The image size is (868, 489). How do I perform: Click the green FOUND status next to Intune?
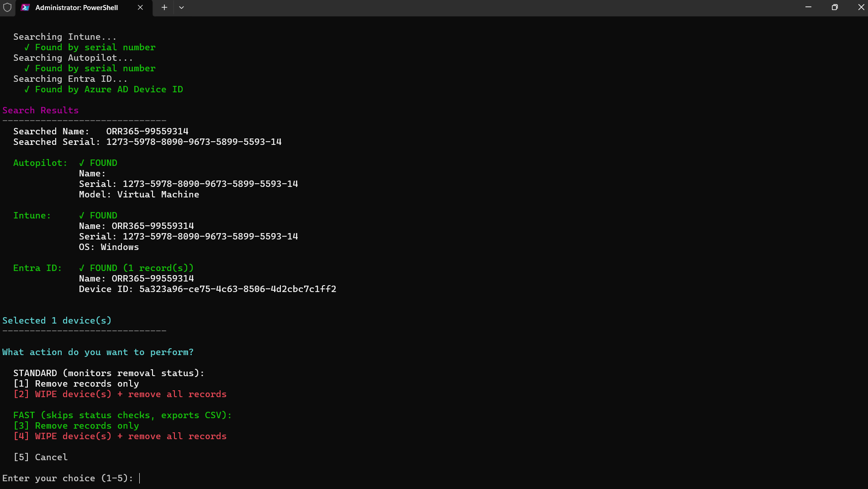pos(98,215)
